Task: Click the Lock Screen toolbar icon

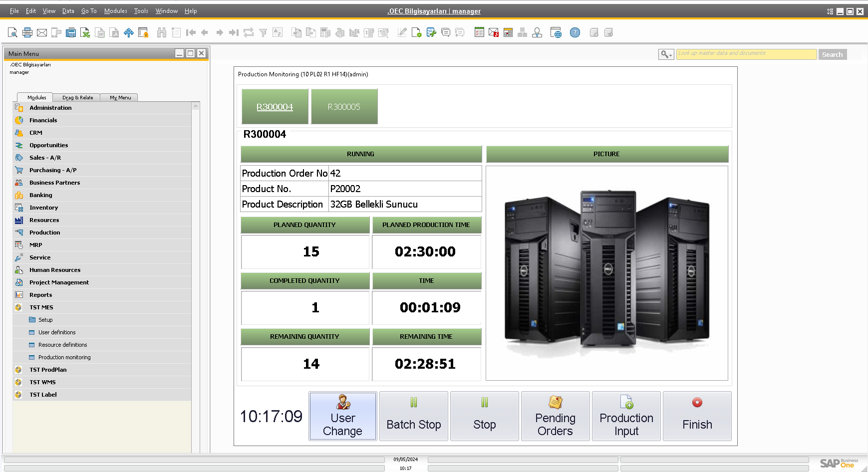Action: pos(143,33)
